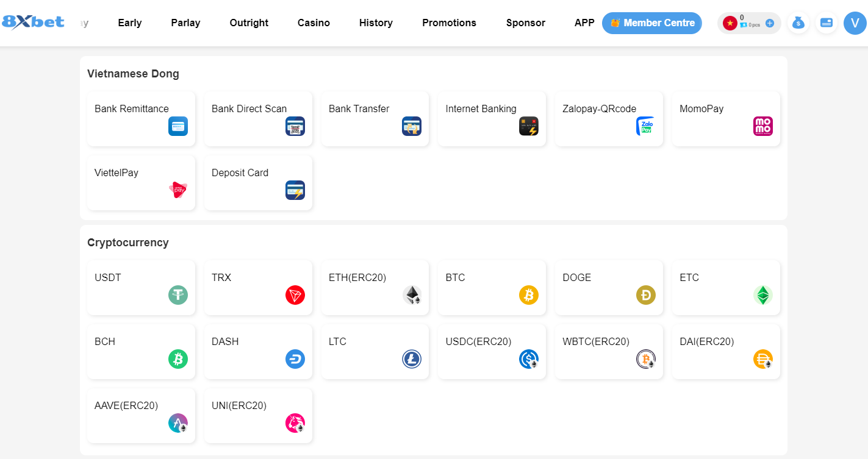The height and width of the screenshot is (459, 868).
Task: Open the user avatar V icon
Action: 855,23
